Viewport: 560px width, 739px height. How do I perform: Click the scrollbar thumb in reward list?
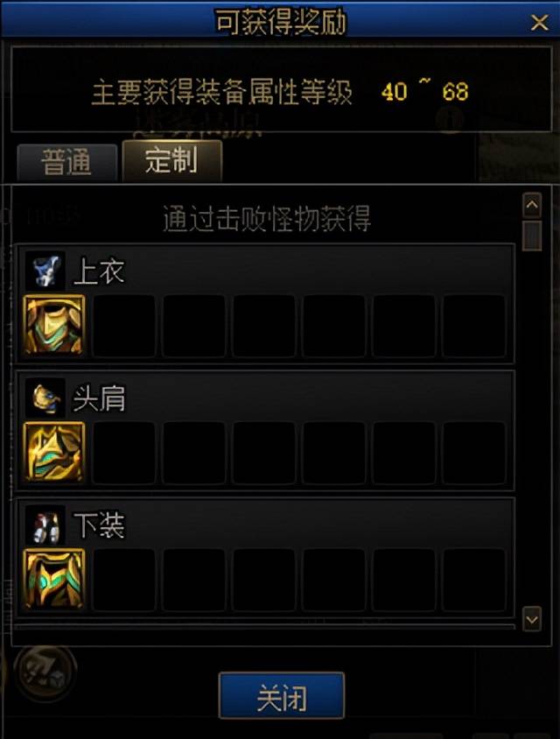(x=532, y=236)
